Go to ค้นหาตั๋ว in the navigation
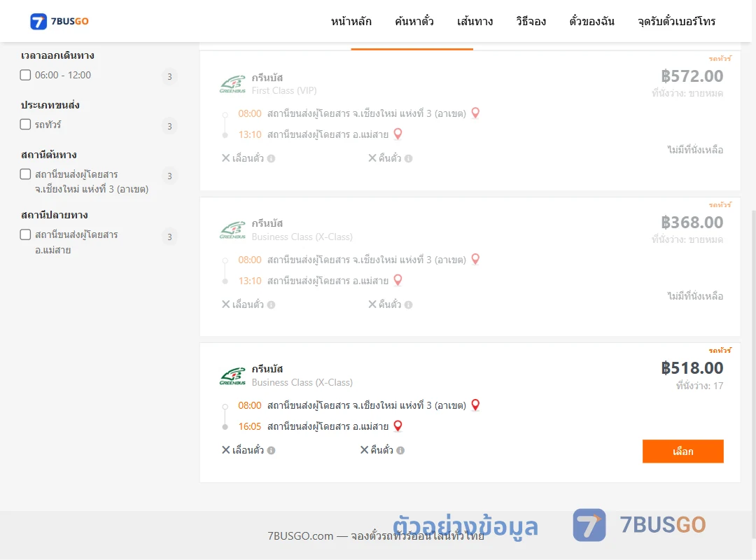The image size is (756, 560). click(414, 21)
